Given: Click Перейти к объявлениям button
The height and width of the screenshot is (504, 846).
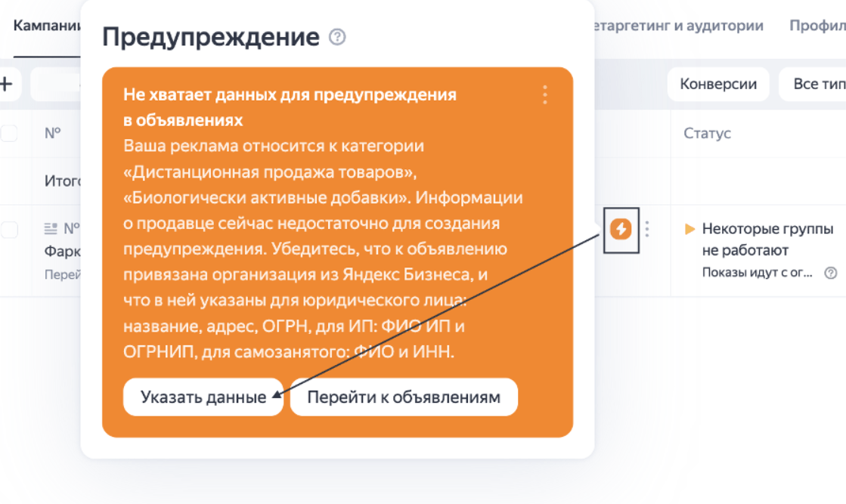Looking at the screenshot, I should [404, 397].
